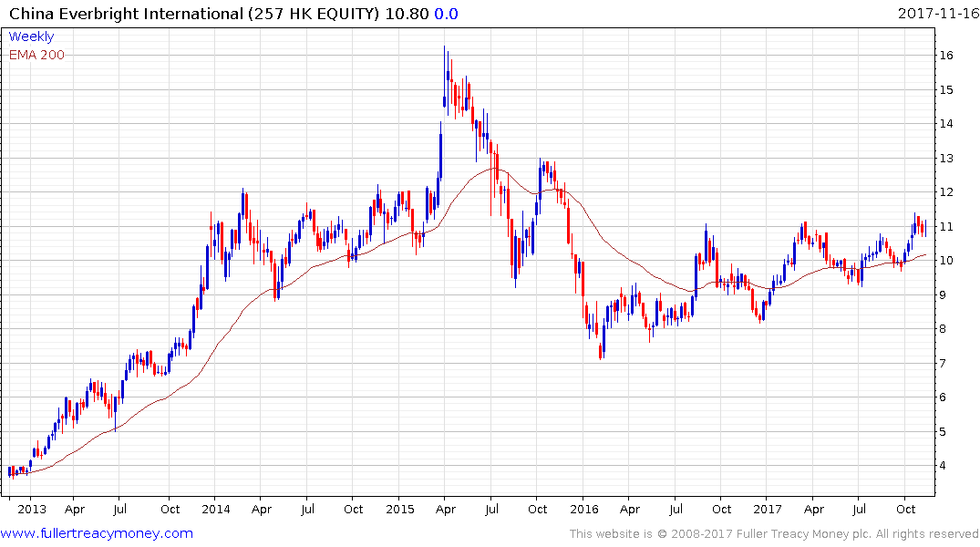This screenshot has width=980, height=547.
Task: Click the 6 price axis label
Action: [x=943, y=397]
